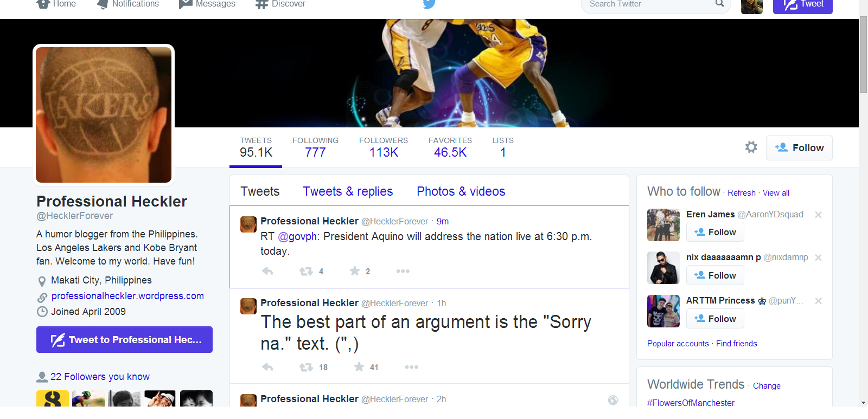868x419 pixels.
Task: Change the Worldwide Trends location
Action: [767, 386]
